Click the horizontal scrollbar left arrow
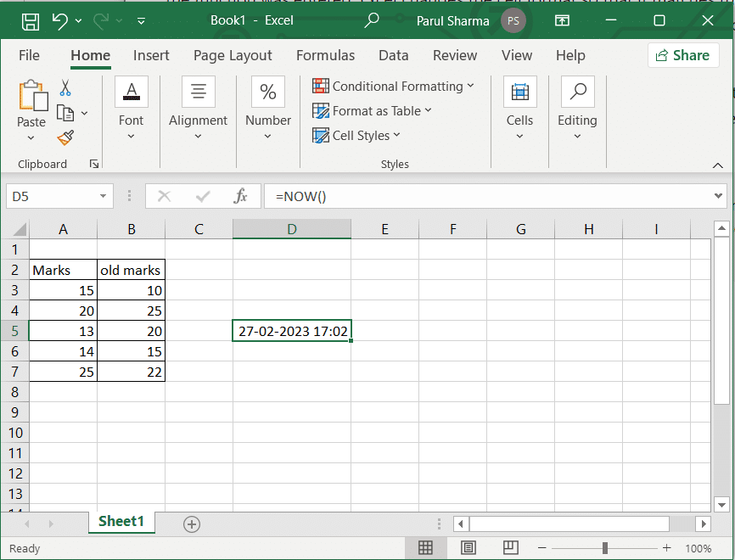This screenshot has height=560, width=735. [461, 524]
